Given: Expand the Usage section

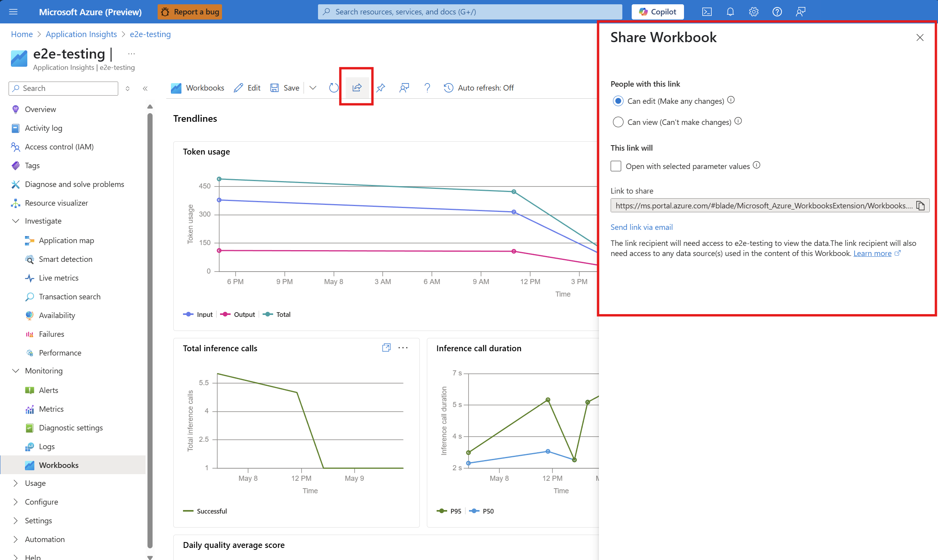Looking at the screenshot, I should [16, 483].
